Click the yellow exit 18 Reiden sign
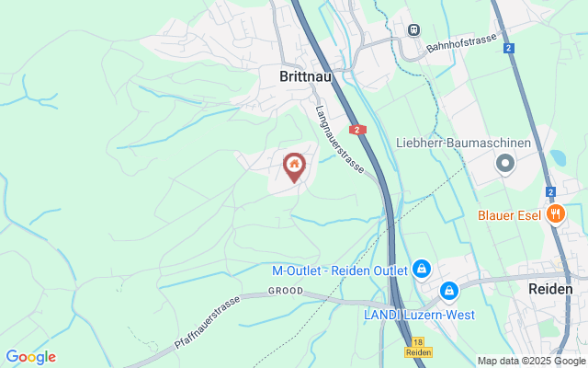588x368 pixels. (418, 348)
